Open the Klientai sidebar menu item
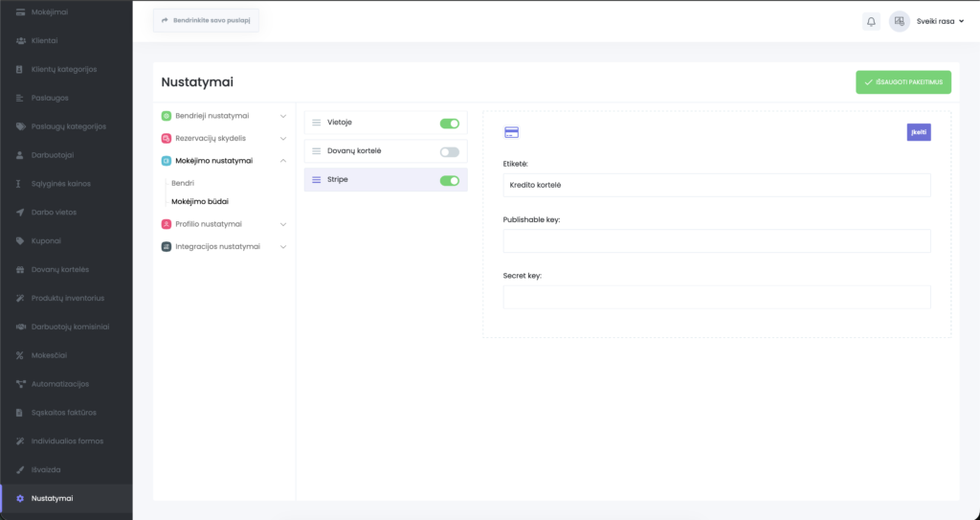The image size is (980, 520). click(x=45, y=41)
